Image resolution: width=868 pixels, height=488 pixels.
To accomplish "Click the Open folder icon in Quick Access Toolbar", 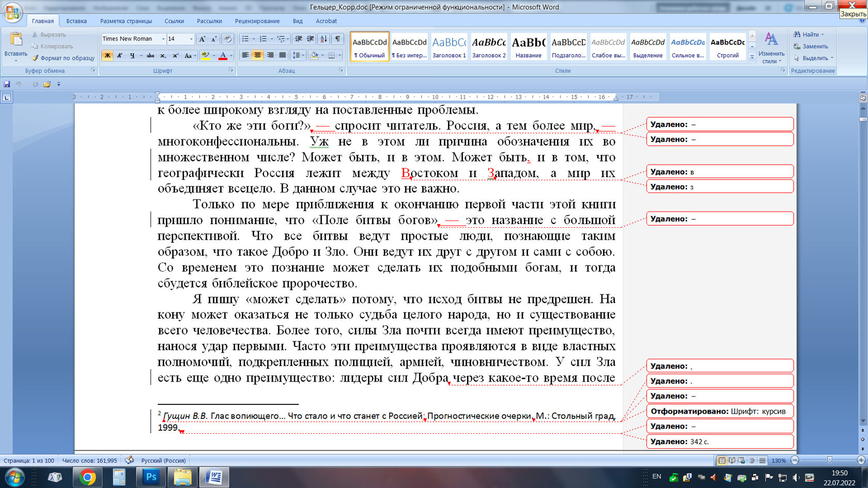I will [47, 84].
